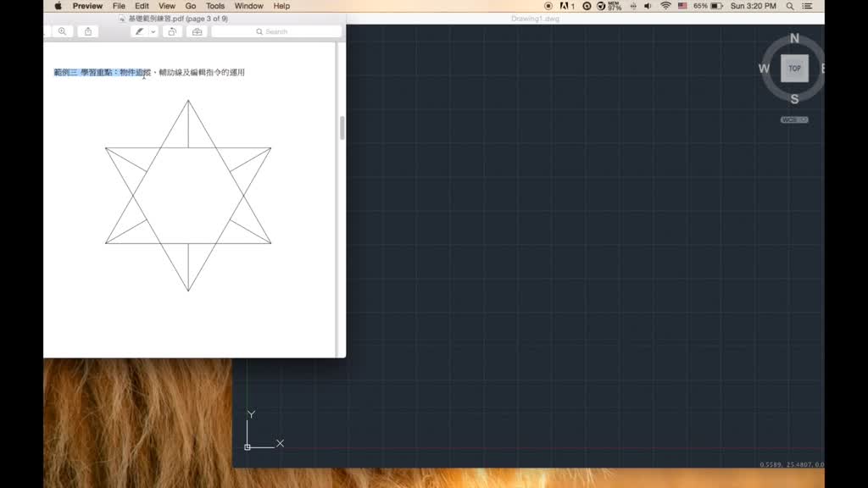Image resolution: width=868 pixels, height=488 pixels.
Task: Click the N compass direction on ViewCube
Action: pyautogui.click(x=794, y=38)
